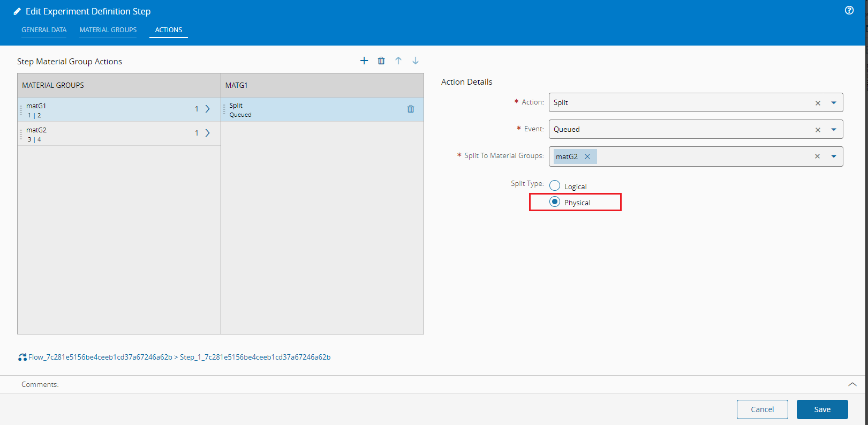The image size is (868, 425).
Task: Select the Physical split type
Action: (x=555, y=202)
